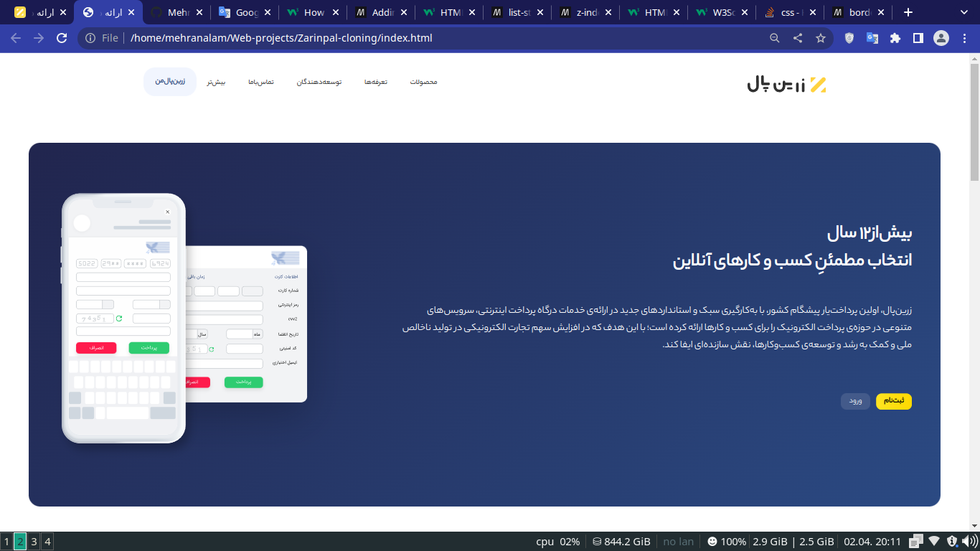Click the browser forward arrow
980x551 pixels.
39,38
